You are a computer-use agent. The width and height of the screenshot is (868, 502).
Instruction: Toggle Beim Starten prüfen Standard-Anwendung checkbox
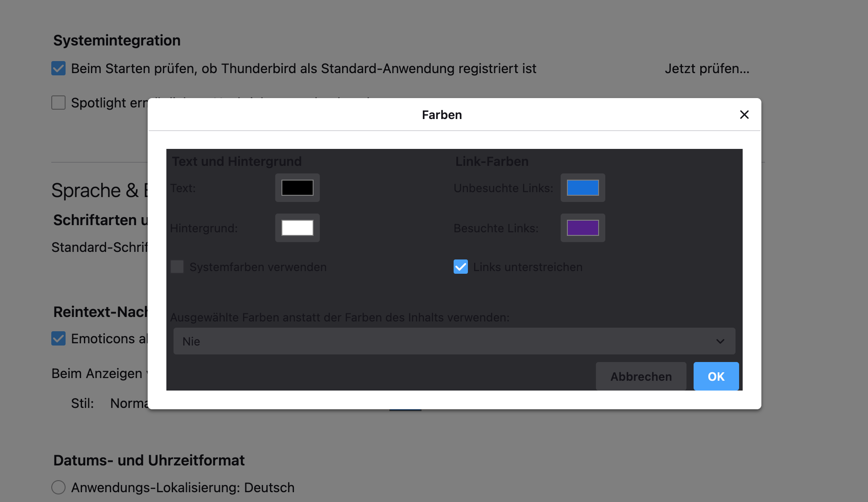58,68
